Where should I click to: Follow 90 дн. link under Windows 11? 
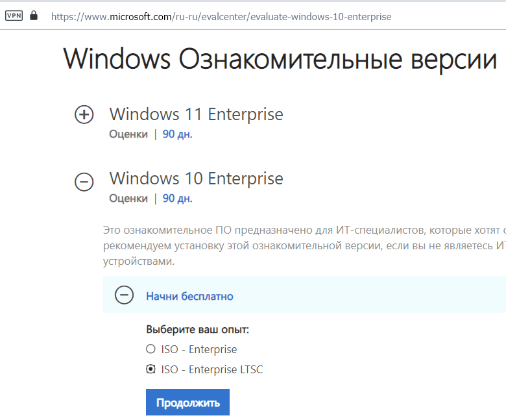[178, 134]
